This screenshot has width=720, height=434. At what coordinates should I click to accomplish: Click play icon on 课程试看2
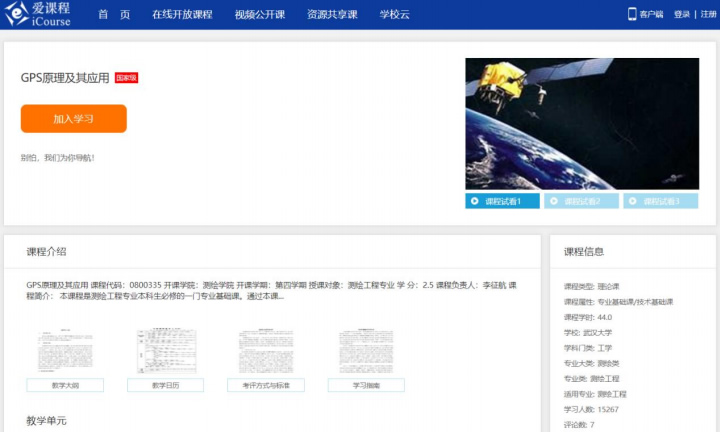pos(554,201)
